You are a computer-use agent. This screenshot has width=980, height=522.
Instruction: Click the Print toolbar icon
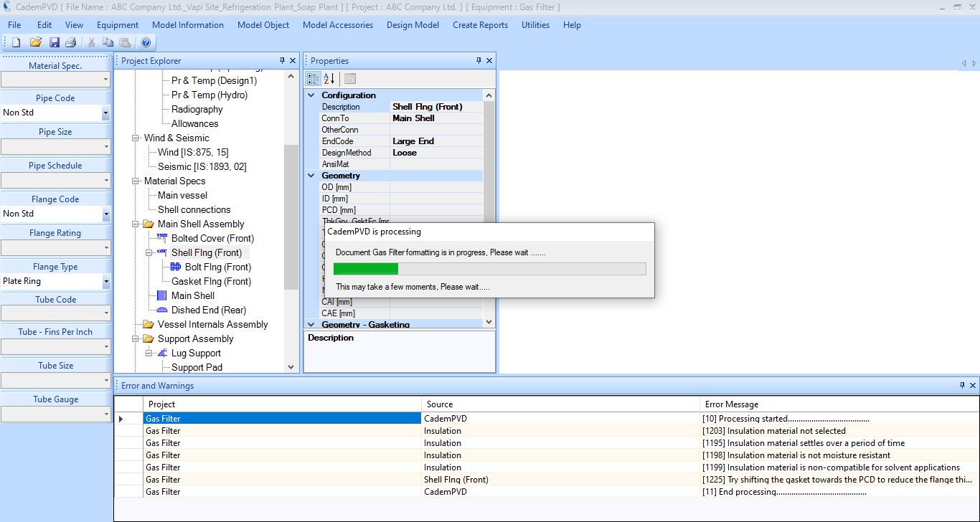[x=70, y=42]
